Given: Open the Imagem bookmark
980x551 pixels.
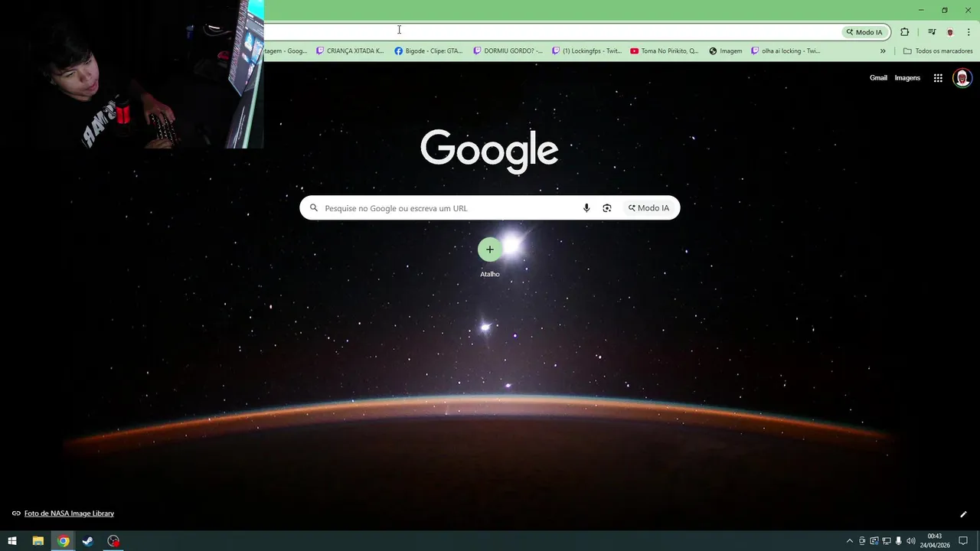Looking at the screenshot, I should 726,51.
